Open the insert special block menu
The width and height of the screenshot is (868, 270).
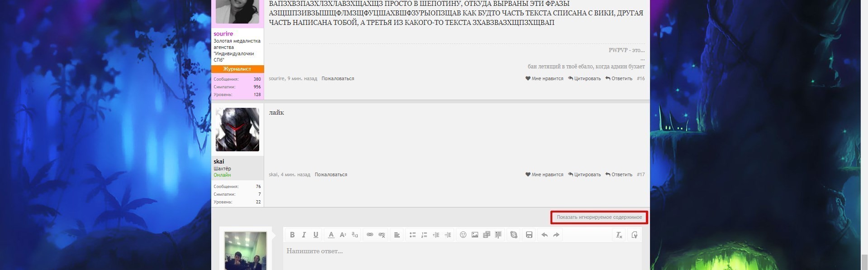click(498, 235)
